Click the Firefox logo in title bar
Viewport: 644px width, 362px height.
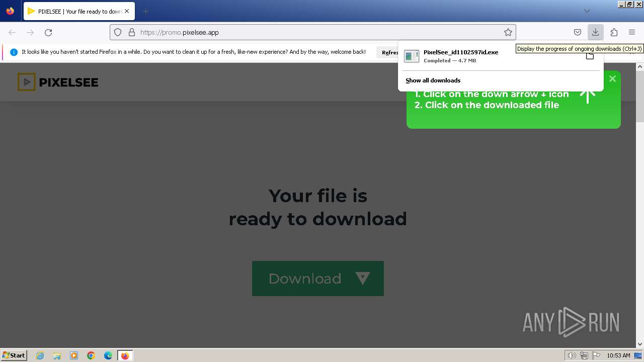10,11
